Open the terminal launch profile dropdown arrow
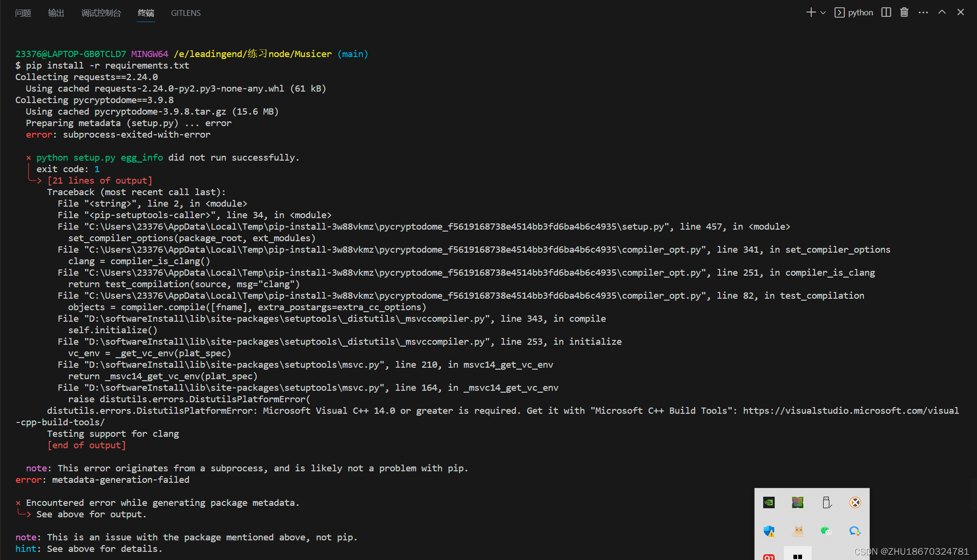This screenshot has width=977, height=560. pyautogui.click(x=823, y=13)
